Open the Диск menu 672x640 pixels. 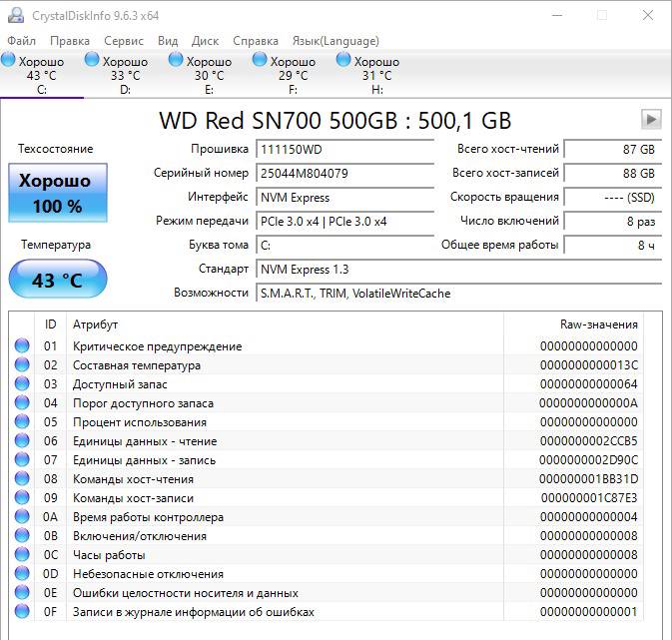[x=205, y=41]
